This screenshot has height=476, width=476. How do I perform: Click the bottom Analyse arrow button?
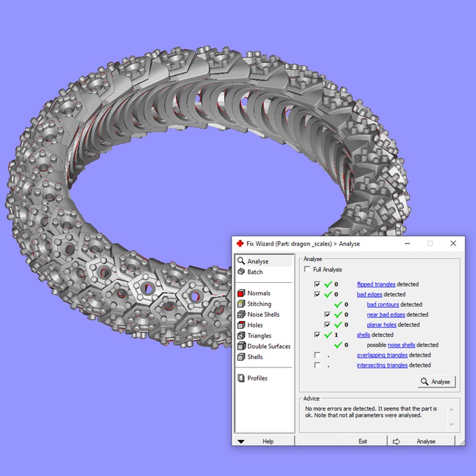[421, 441]
